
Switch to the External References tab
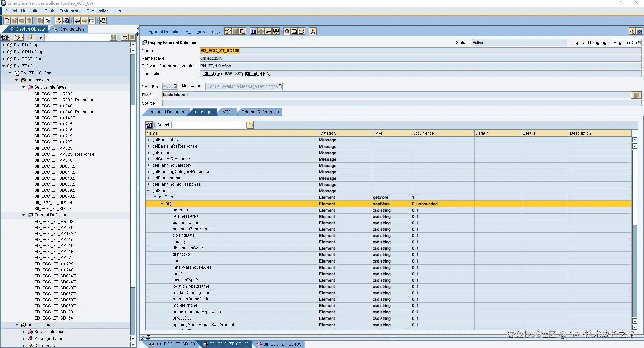260,112
